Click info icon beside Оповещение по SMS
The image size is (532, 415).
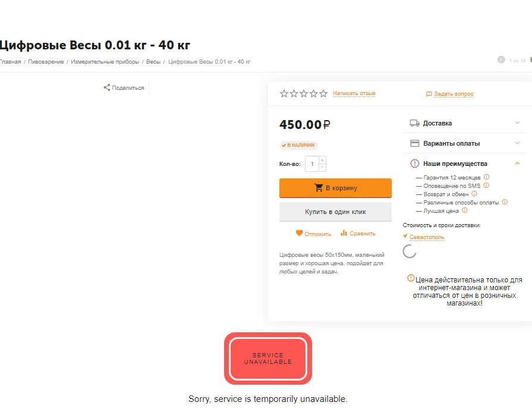point(486,186)
